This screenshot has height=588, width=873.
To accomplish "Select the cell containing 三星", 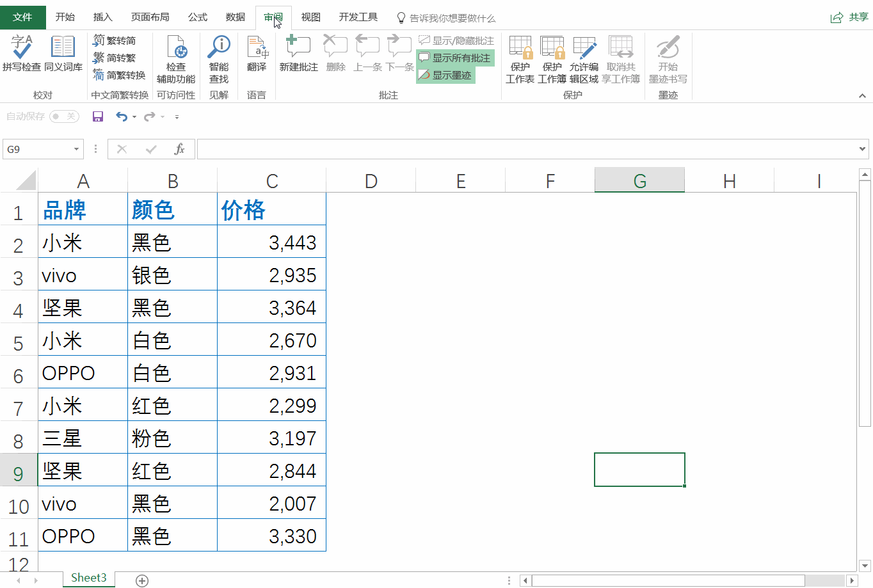I will [x=83, y=437].
